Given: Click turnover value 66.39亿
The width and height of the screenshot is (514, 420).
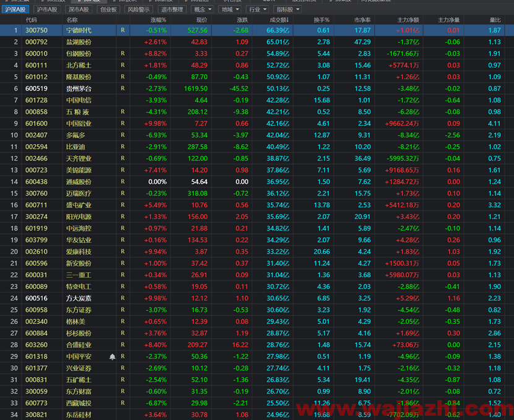Looking at the screenshot, I should tap(278, 30).
